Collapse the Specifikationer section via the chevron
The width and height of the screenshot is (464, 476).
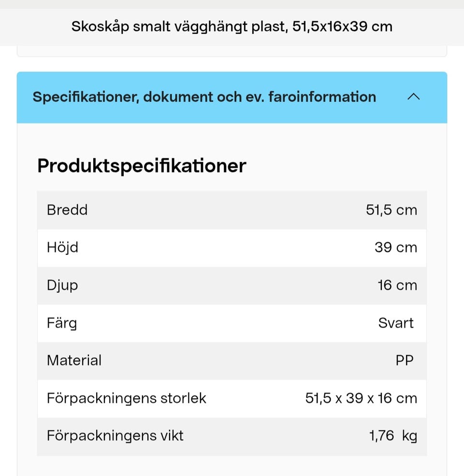pyautogui.click(x=413, y=97)
